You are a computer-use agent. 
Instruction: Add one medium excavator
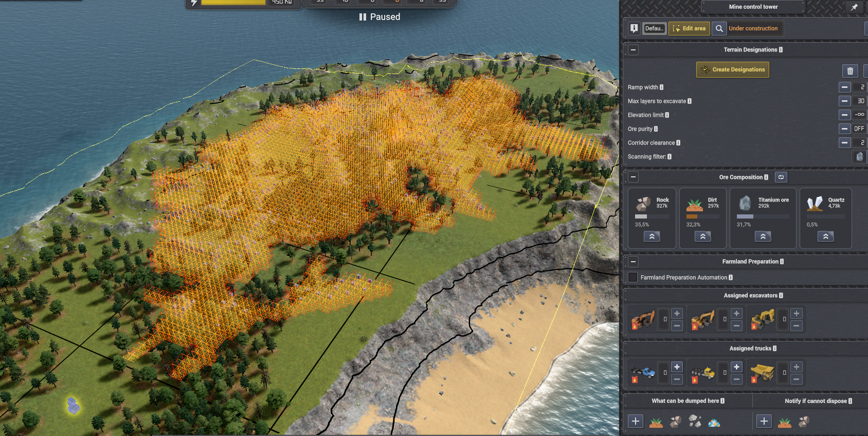736,314
